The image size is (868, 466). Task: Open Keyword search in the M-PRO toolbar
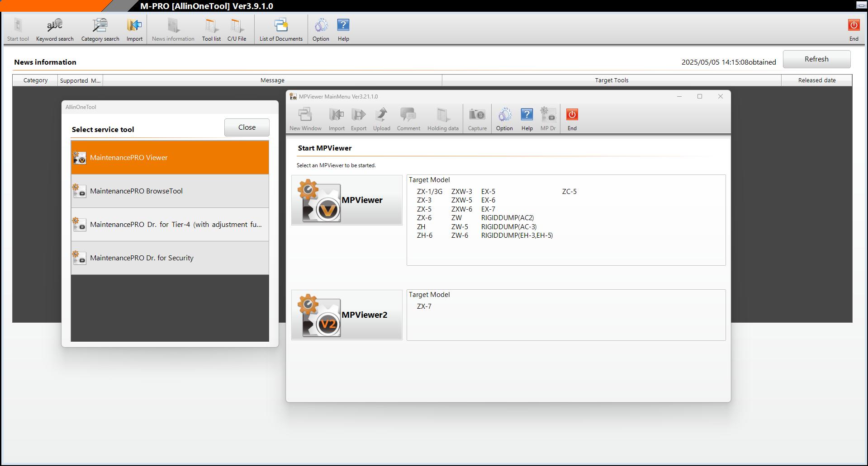(55, 30)
